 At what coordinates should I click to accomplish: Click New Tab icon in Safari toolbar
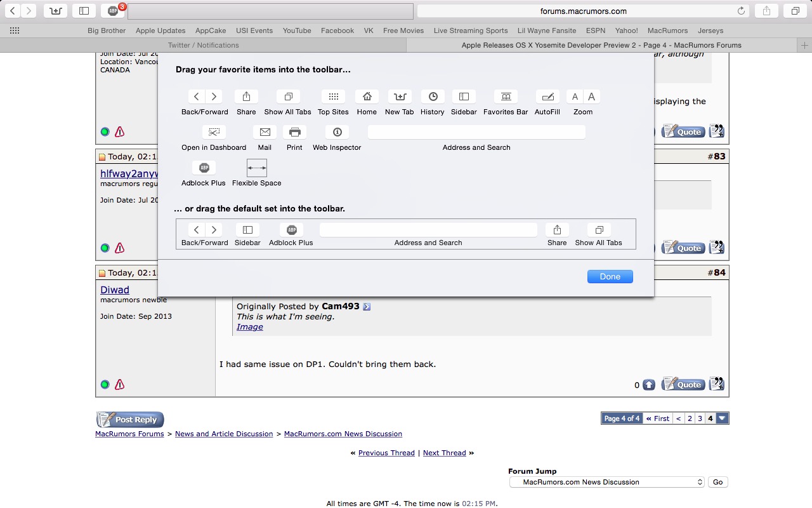click(x=56, y=11)
